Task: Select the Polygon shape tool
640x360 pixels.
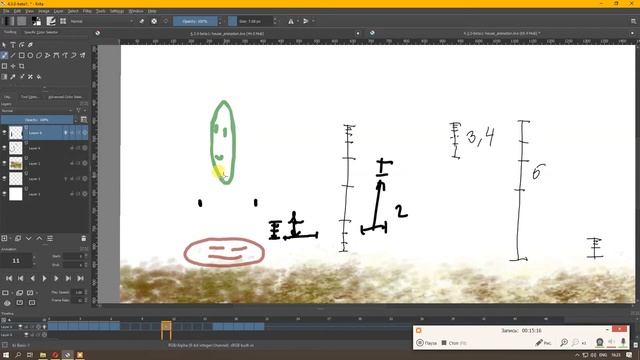Action: pos(39,55)
